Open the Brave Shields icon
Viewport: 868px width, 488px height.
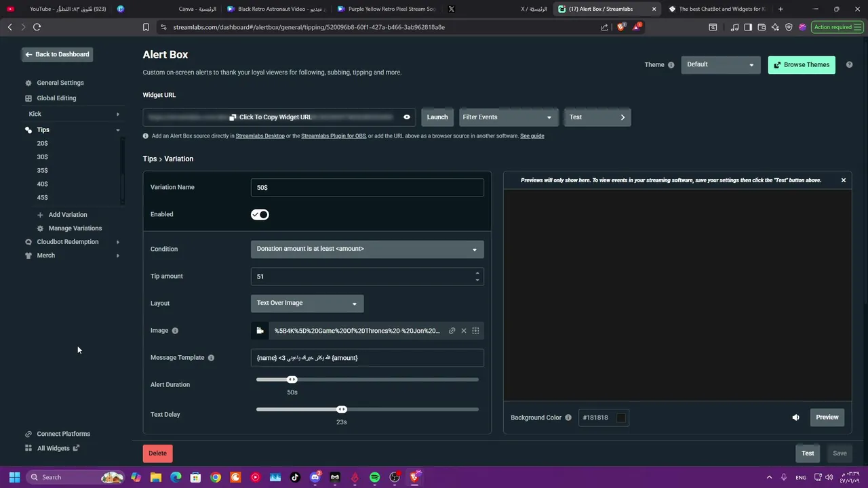pos(620,27)
